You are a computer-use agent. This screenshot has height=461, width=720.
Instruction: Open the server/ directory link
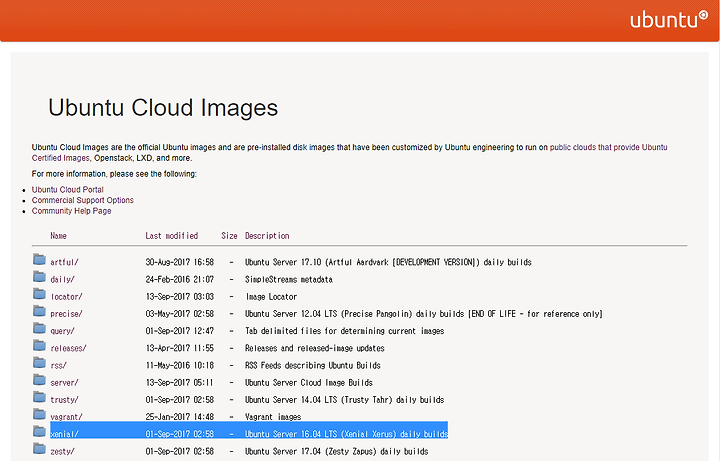(64, 382)
